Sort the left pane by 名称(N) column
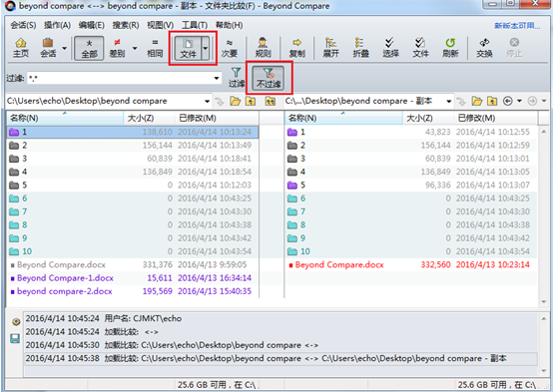The image size is (553, 392). (x=65, y=118)
